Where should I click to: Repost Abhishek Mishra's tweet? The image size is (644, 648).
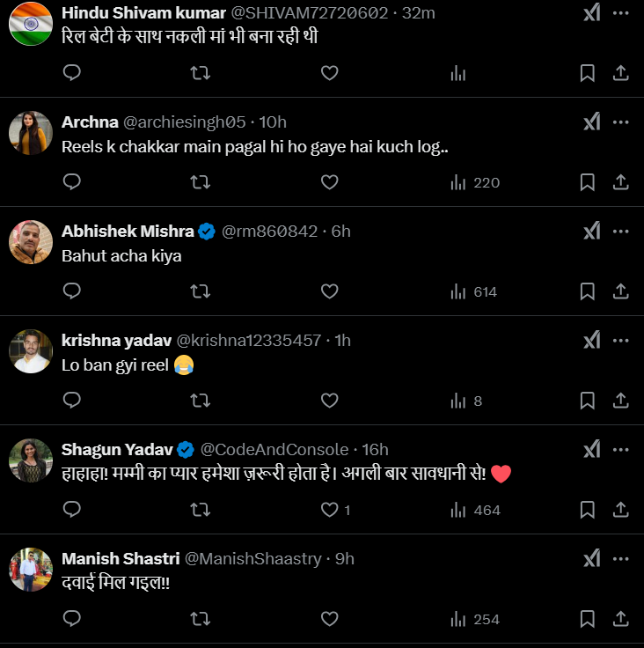tap(201, 291)
